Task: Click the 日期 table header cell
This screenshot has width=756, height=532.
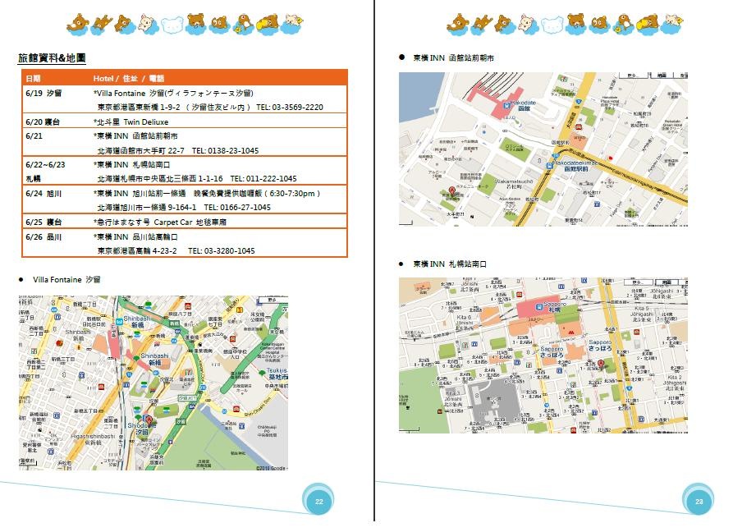Action: coord(33,78)
